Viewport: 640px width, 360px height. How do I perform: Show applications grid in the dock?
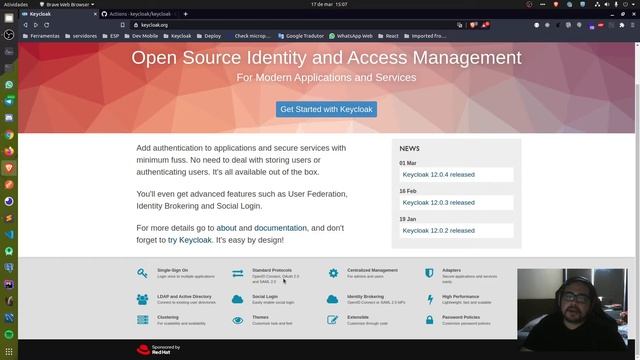9,351
